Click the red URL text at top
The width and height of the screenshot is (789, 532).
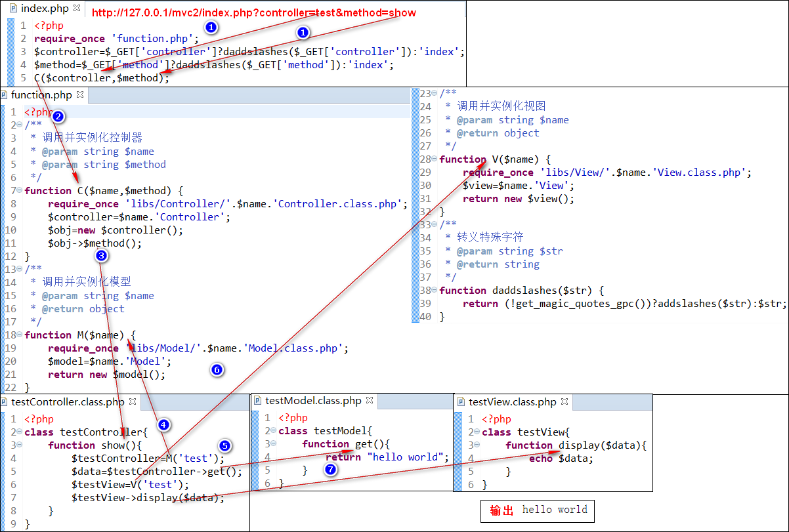(254, 12)
